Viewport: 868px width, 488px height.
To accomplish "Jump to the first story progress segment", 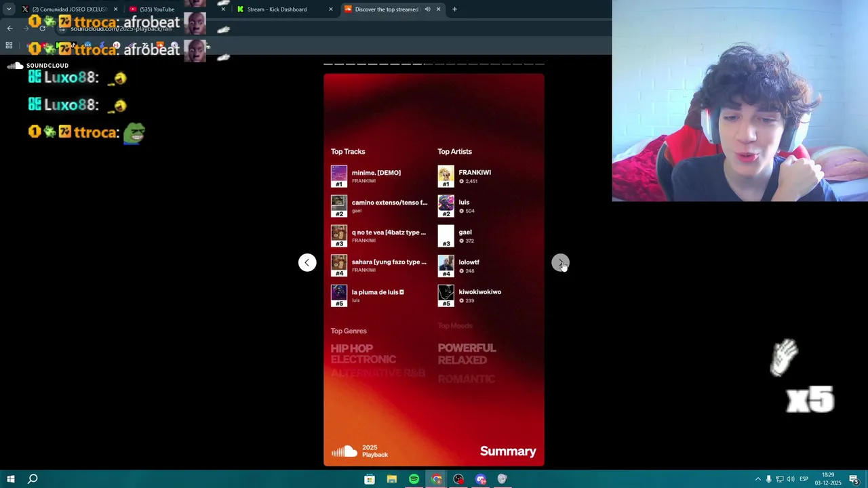I will click(328, 64).
